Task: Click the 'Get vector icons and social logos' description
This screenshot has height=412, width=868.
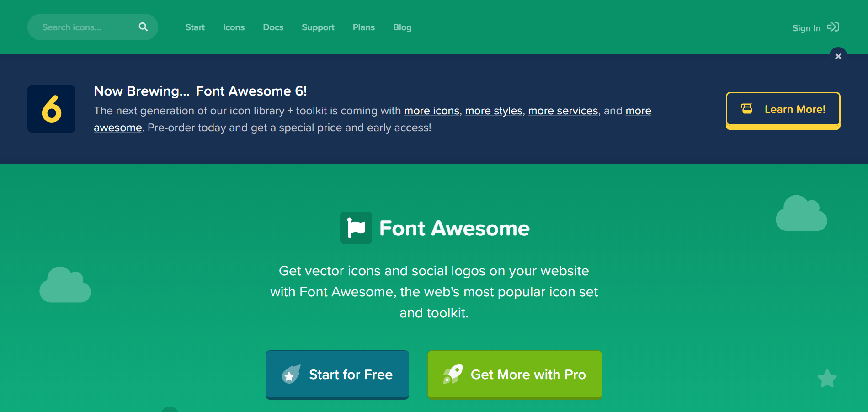Action: tap(434, 292)
